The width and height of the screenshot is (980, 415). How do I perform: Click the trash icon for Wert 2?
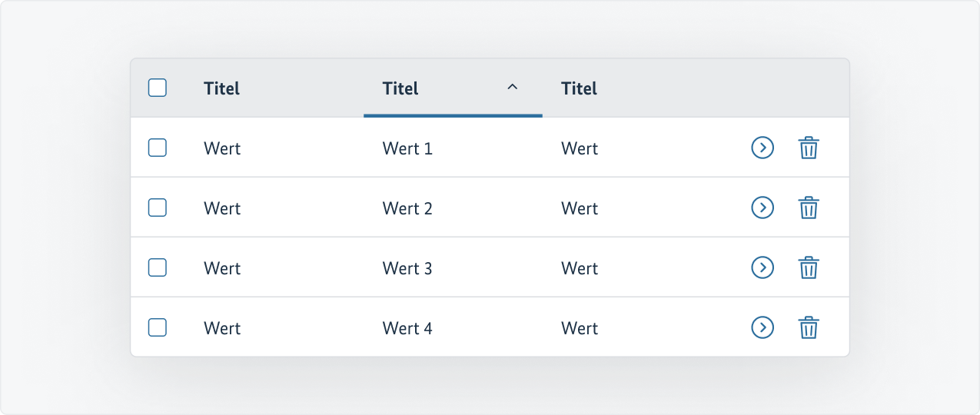(x=808, y=207)
